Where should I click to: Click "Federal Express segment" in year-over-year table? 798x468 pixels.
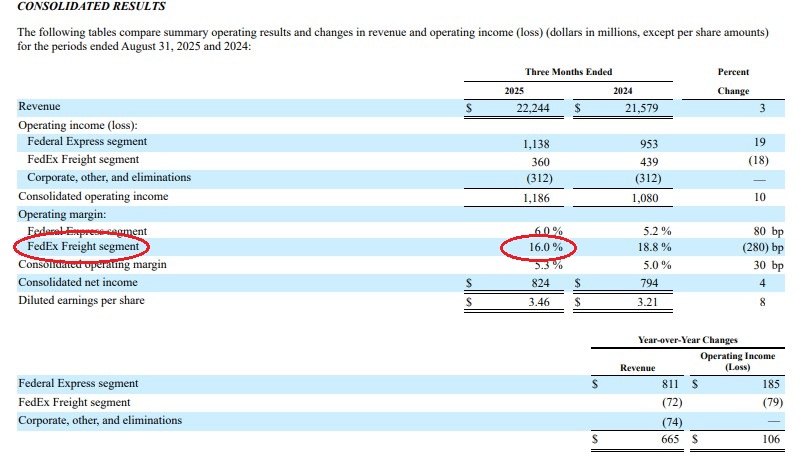[78, 383]
